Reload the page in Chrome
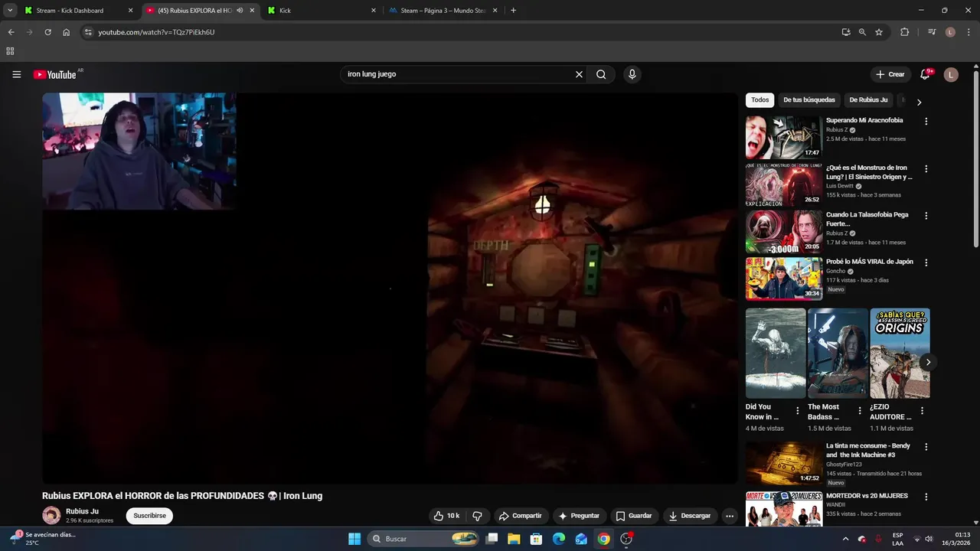The image size is (980, 551). click(47, 32)
